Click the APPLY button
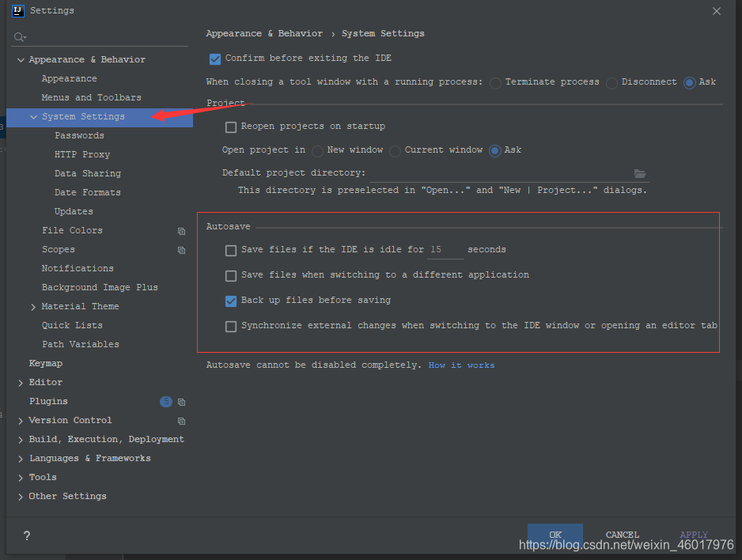This screenshot has height=560, width=742. [x=694, y=535]
